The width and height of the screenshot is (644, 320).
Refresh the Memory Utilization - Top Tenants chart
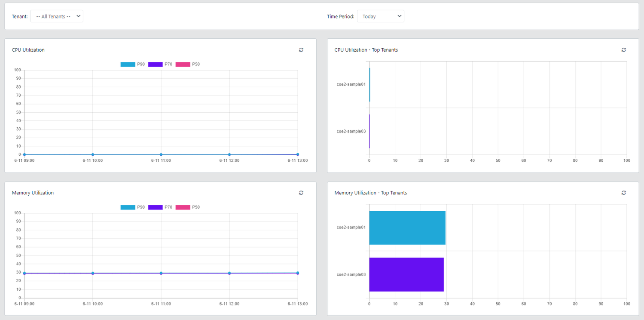pos(623,193)
